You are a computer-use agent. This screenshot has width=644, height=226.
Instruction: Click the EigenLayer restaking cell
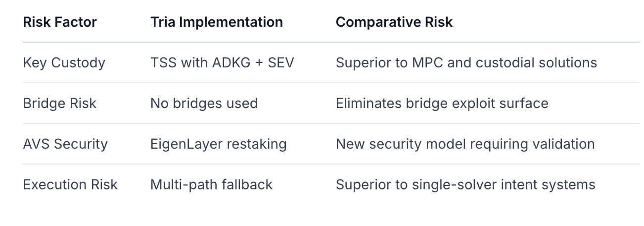218,144
